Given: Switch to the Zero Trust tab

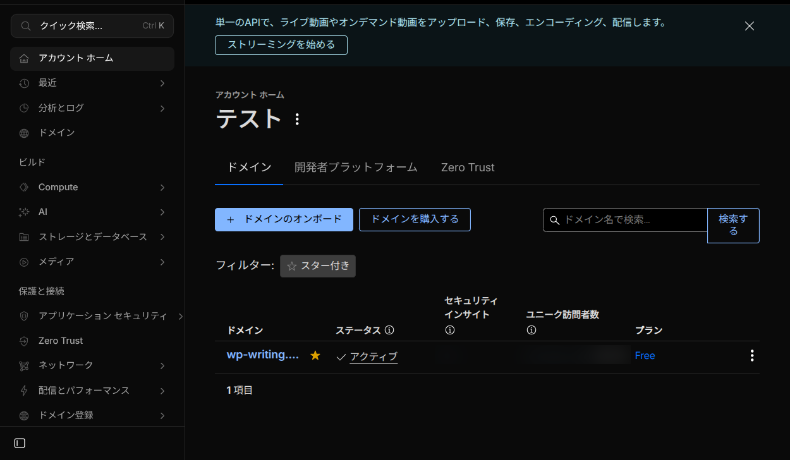Looking at the screenshot, I should (x=468, y=167).
